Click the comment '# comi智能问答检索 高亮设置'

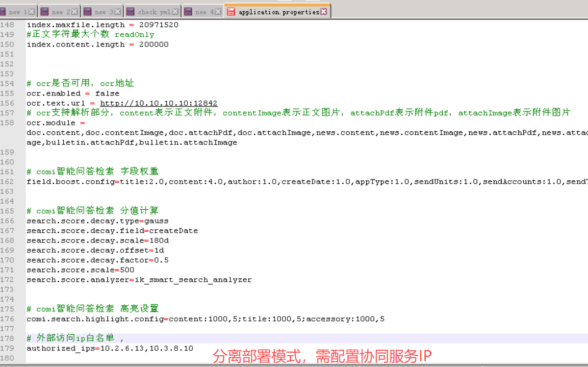tap(93, 309)
